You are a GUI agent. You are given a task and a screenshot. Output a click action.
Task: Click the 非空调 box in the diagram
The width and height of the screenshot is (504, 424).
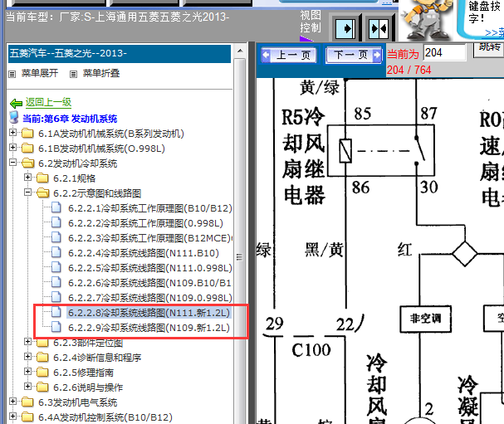tap(426, 319)
